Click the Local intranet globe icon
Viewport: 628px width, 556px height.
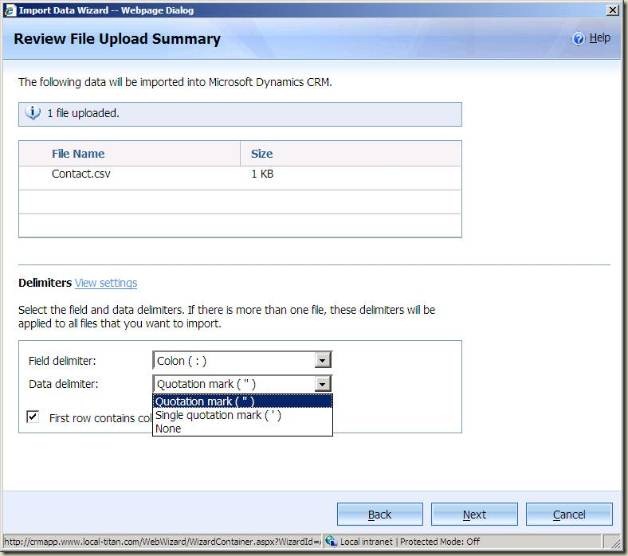330,542
